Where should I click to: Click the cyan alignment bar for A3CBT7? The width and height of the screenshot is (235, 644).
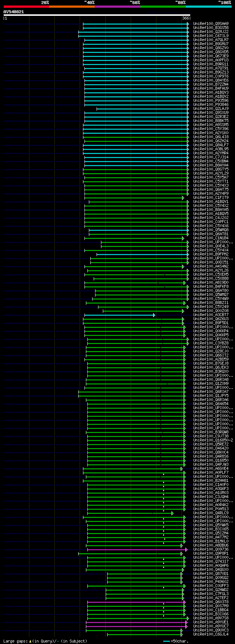120,315
